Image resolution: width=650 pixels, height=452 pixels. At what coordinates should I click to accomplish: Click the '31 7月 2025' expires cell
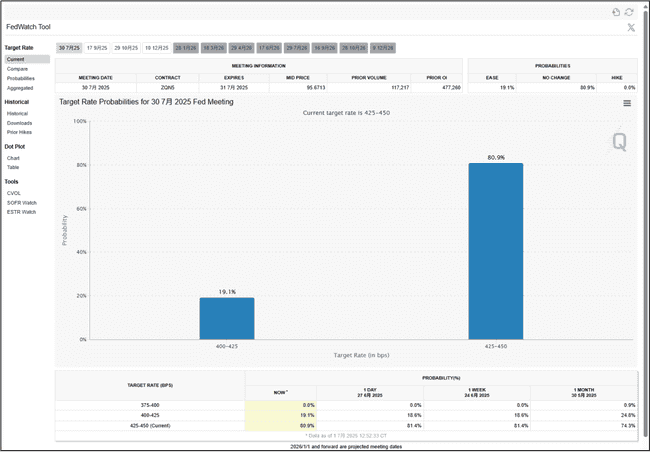pos(234,87)
